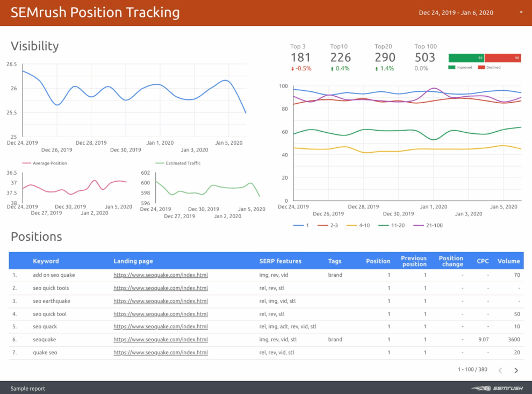This screenshot has height=394, width=532.
Task: Click the Visibility section heading
Action: pos(34,46)
